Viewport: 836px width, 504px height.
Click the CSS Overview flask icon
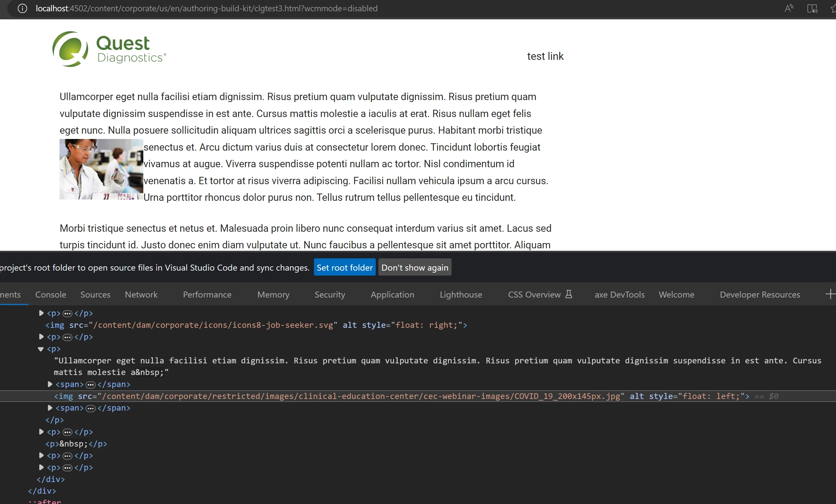569,294
